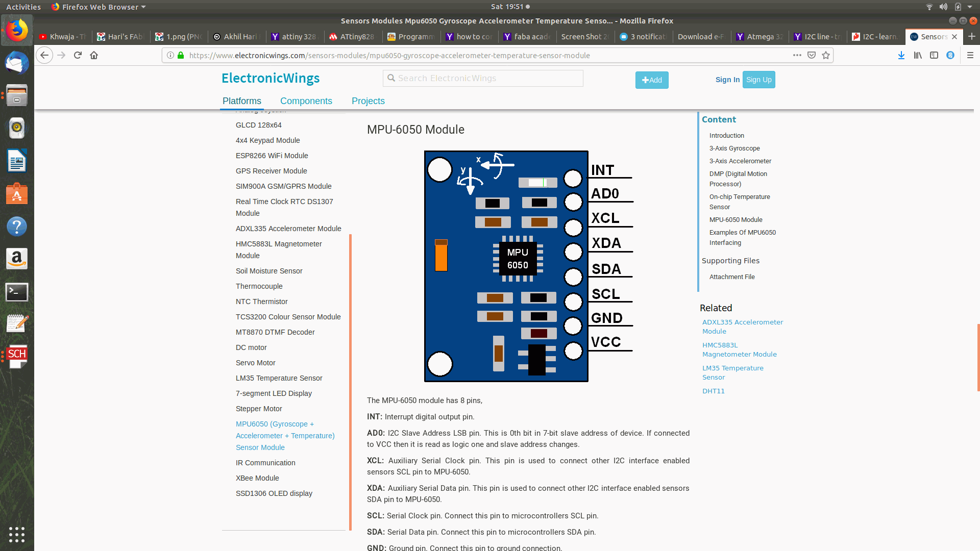Bookmark this page with star icon
980x551 pixels.
826,55
